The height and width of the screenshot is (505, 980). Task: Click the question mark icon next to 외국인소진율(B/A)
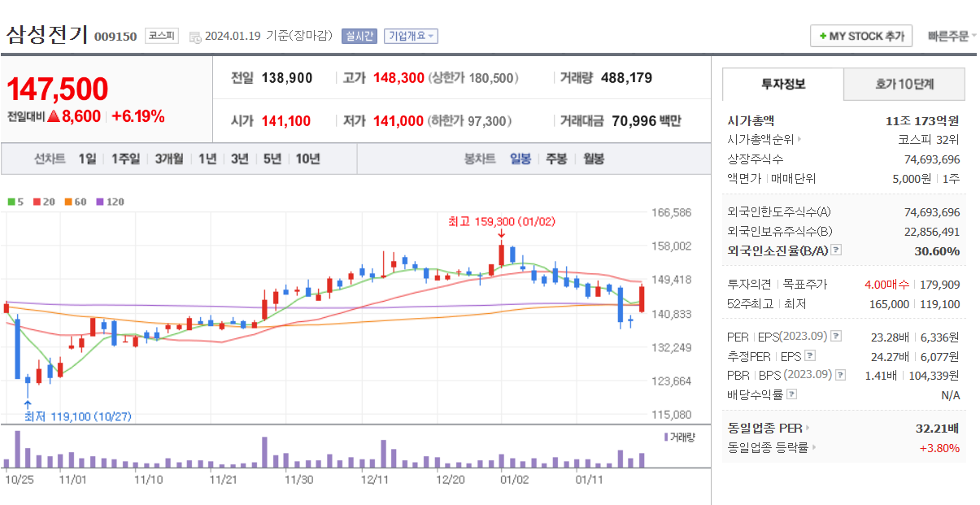pyautogui.click(x=836, y=251)
